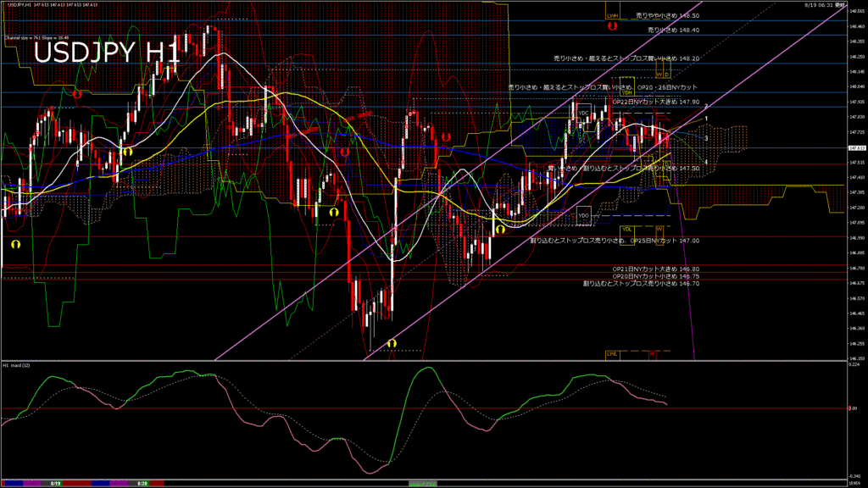The width and height of the screenshot is (868, 488).
Task: Click the 8/19 date marker on timeline
Action: pos(55,483)
